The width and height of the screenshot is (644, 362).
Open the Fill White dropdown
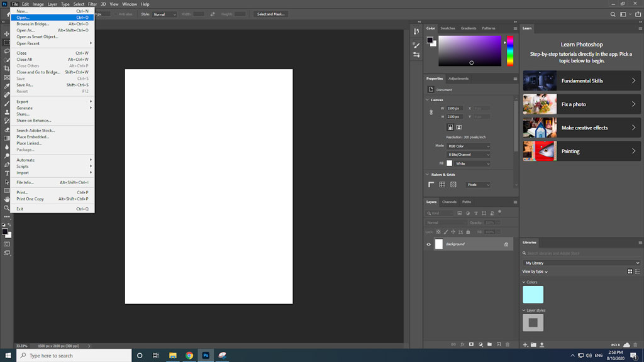point(472,163)
